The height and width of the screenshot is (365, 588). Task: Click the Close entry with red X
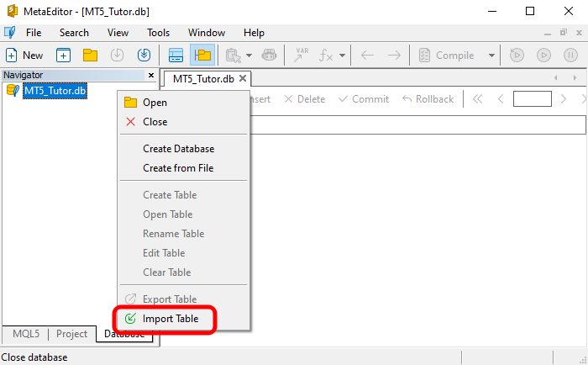(155, 122)
